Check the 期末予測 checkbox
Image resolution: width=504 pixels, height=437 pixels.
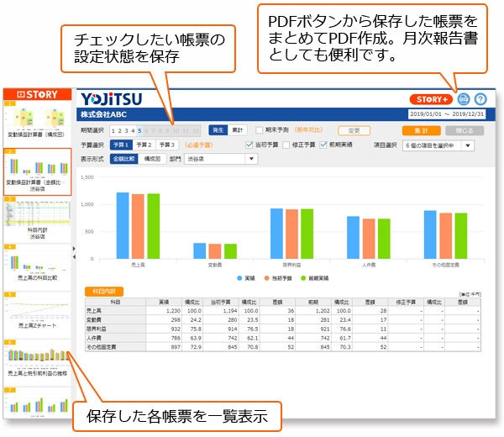click(x=260, y=130)
